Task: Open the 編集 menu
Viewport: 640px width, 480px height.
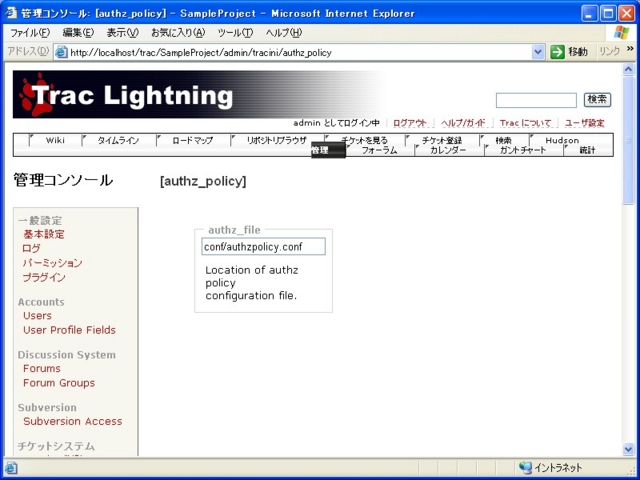Action: point(78,33)
